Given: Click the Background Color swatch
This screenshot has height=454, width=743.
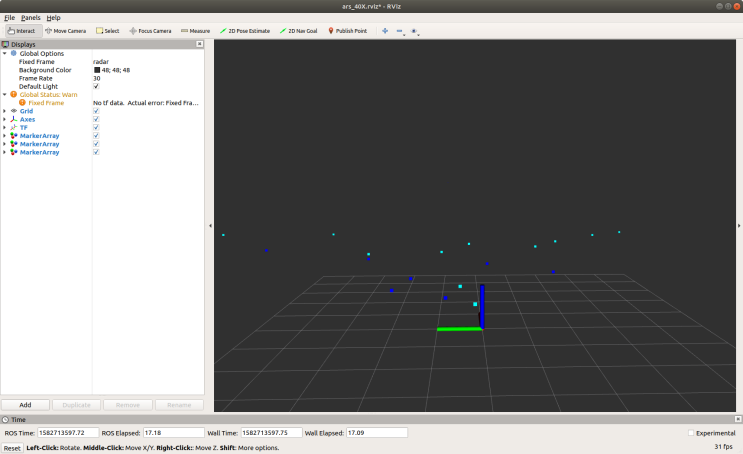Looking at the screenshot, I should pos(97,70).
